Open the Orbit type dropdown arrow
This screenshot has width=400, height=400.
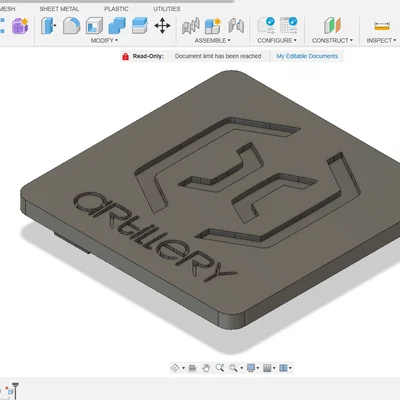[x=183, y=368]
